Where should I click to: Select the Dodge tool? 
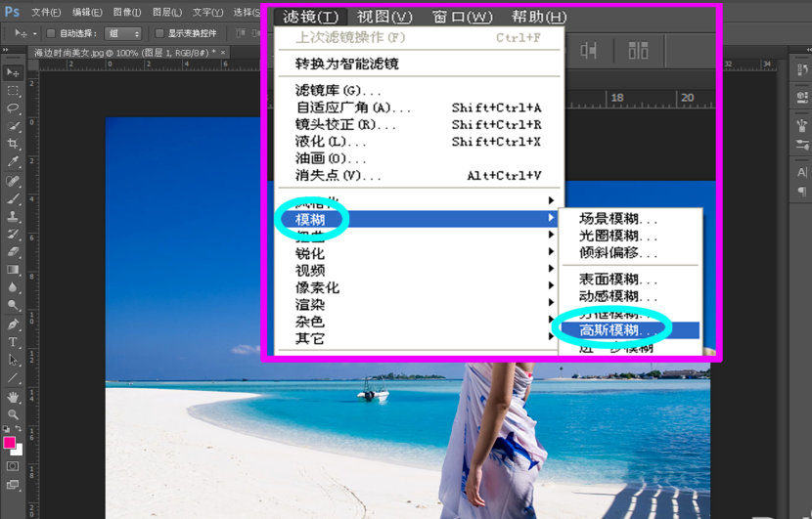point(13,305)
